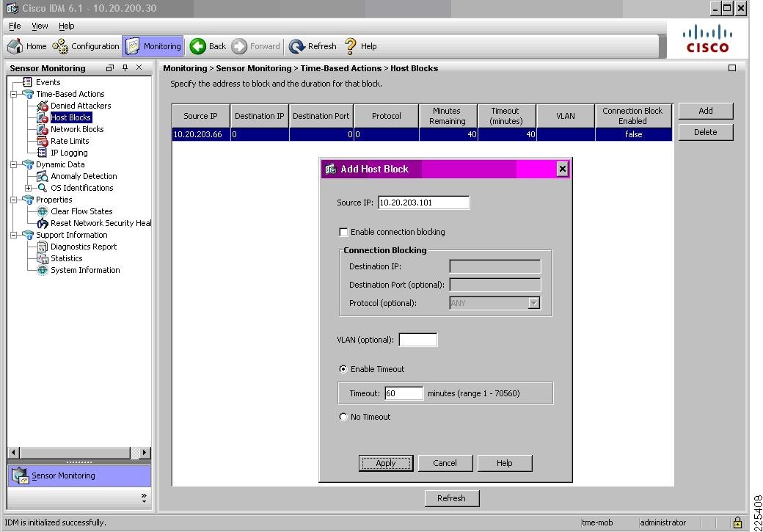This screenshot has width=763, height=532.
Task: Open Network Blocks tree item
Action: 76,129
